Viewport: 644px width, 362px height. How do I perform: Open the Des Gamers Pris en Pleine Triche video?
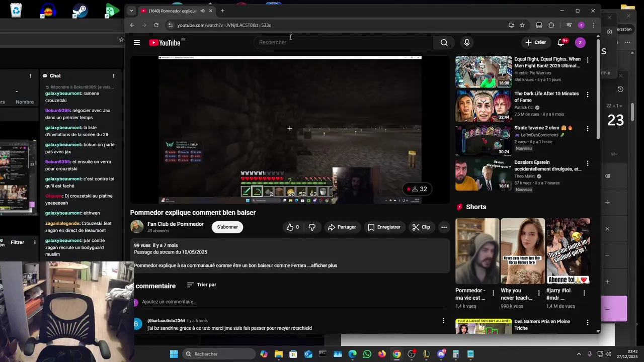point(542,325)
